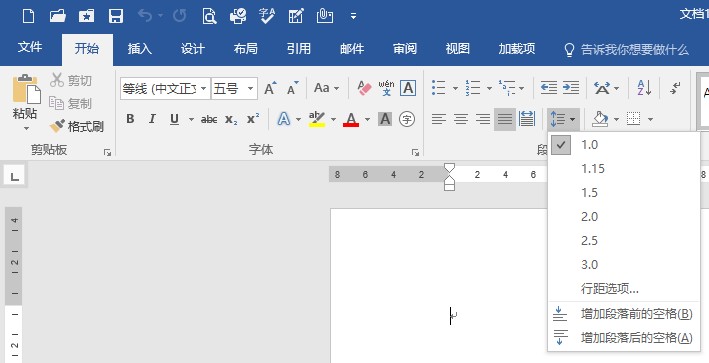The width and height of the screenshot is (709, 363).
Task: Open print preview icon in quick access toolbar
Action: pyautogui.click(x=209, y=16)
